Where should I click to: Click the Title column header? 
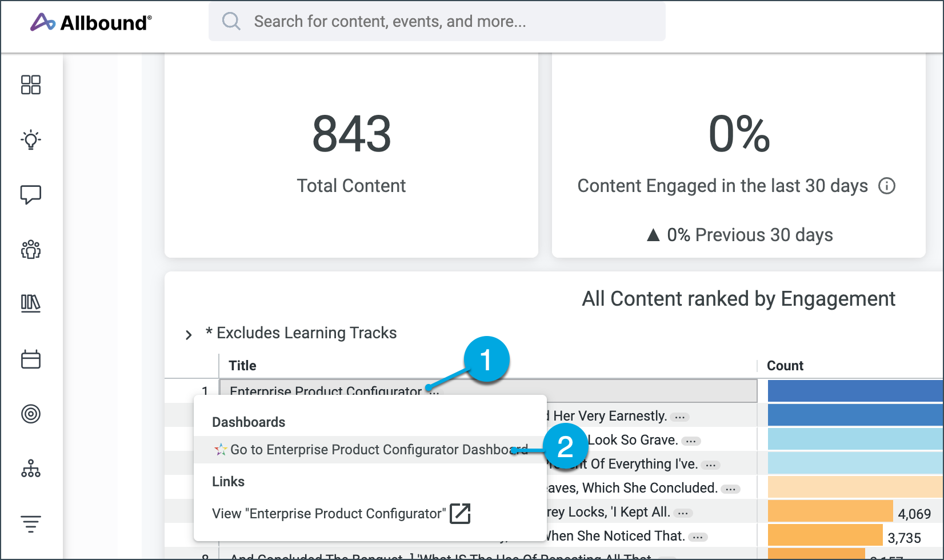pyautogui.click(x=242, y=366)
